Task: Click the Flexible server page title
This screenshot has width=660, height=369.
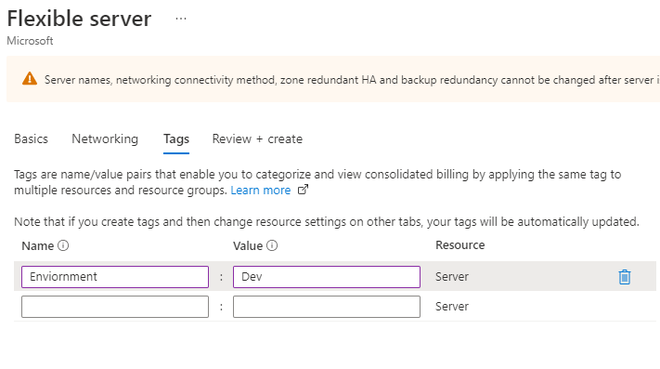Action: pyautogui.click(x=79, y=19)
